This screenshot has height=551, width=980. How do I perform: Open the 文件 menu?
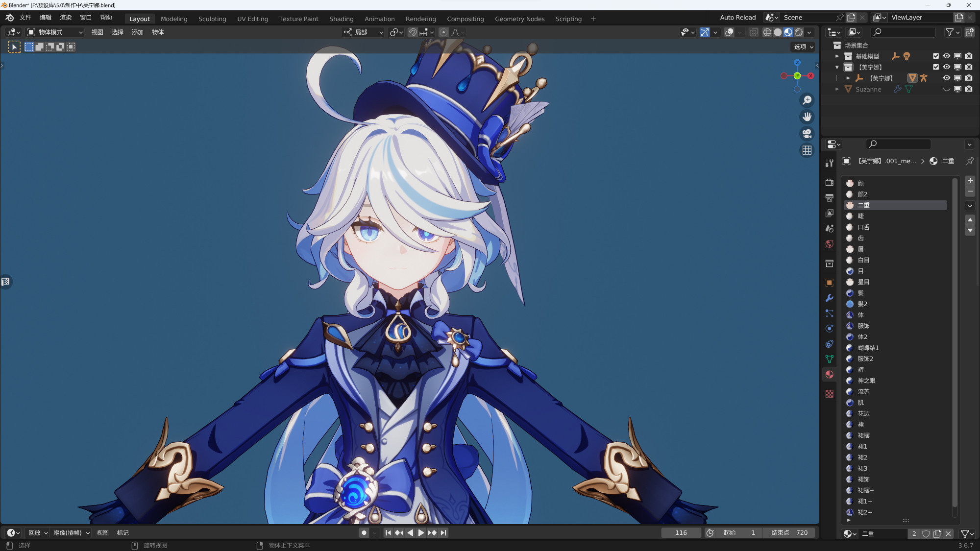click(25, 18)
